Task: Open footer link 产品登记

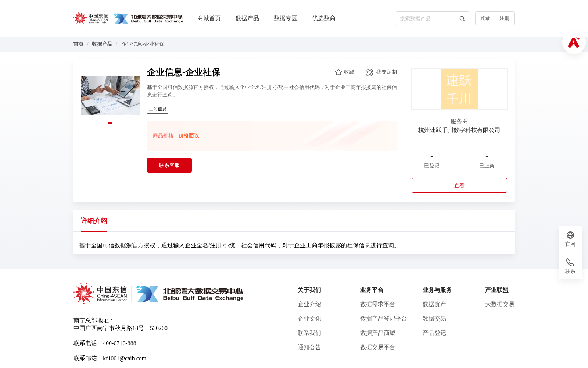Action: click(434, 333)
